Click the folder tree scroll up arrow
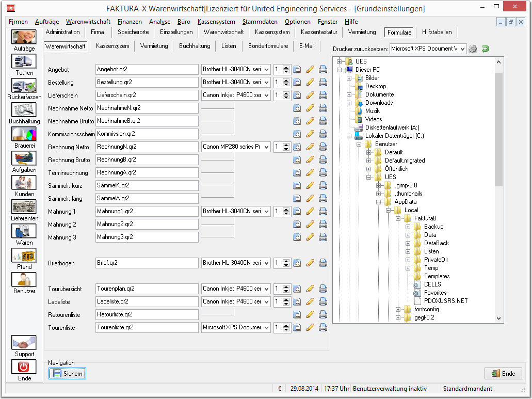Image resolution: width=532 pixels, height=399 pixels. coord(498,62)
